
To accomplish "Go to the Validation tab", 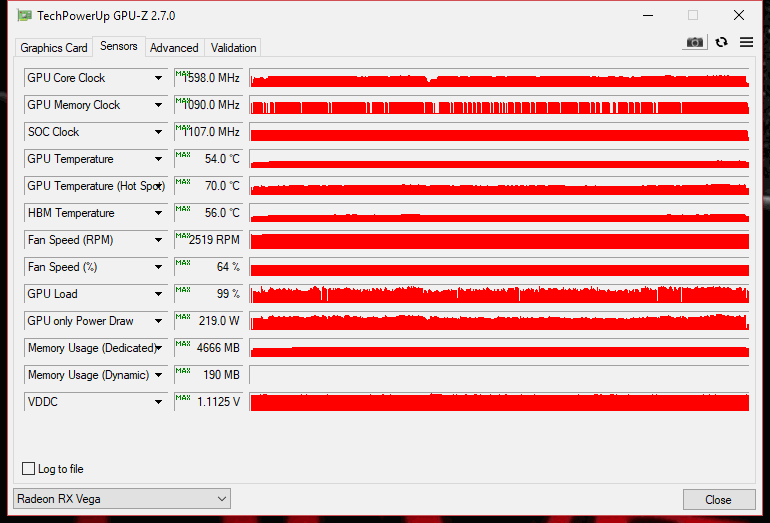I will (x=233, y=48).
